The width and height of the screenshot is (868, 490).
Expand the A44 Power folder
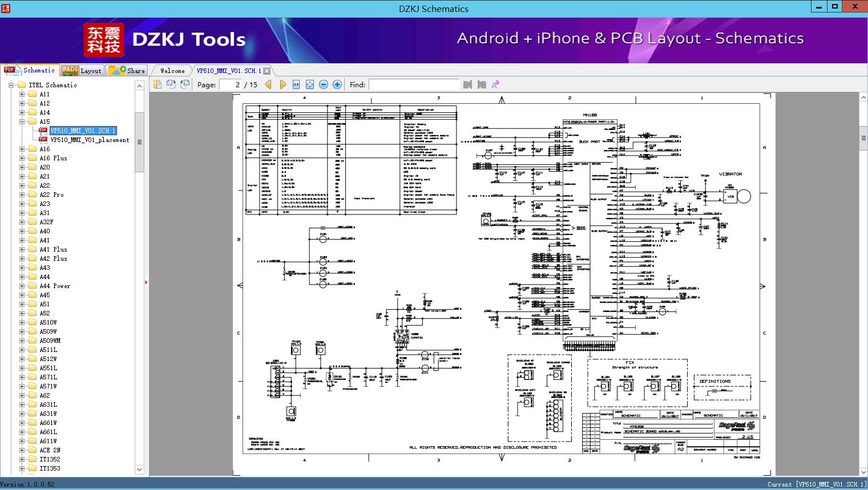(22, 286)
